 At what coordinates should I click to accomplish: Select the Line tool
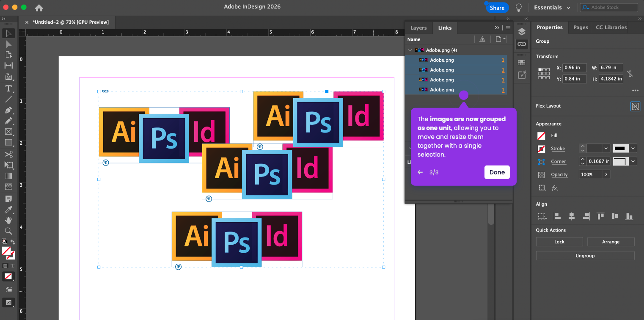pyautogui.click(x=8, y=99)
